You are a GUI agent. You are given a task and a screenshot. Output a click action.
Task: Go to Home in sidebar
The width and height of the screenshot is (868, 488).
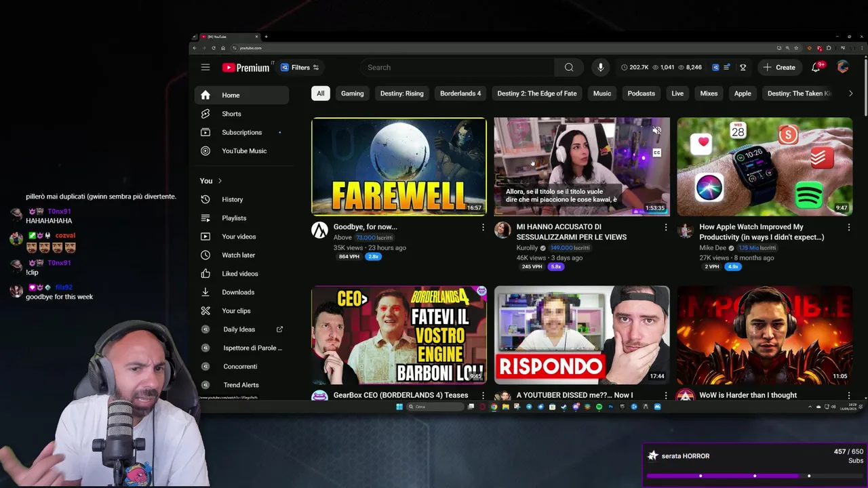241,96
